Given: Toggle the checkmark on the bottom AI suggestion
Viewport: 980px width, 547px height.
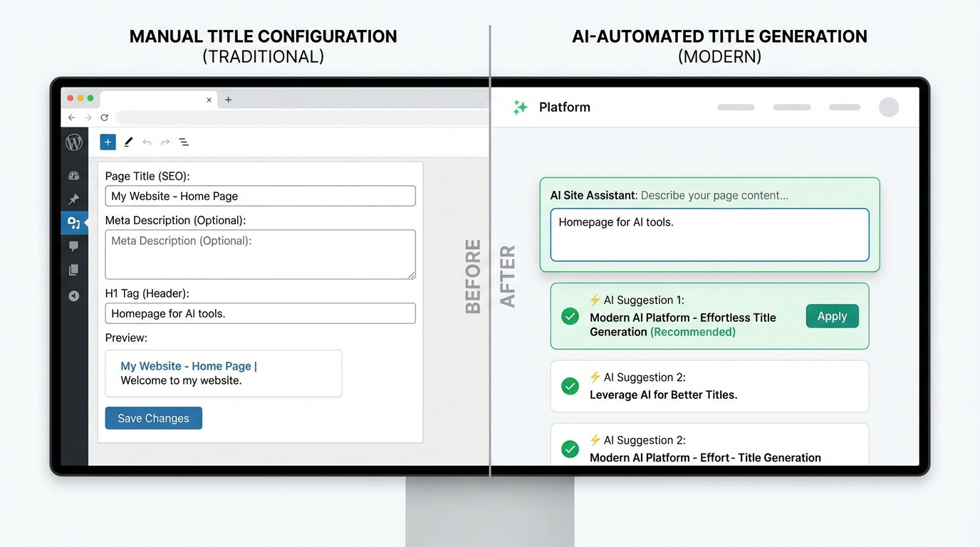Looking at the screenshot, I should pos(569,449).
